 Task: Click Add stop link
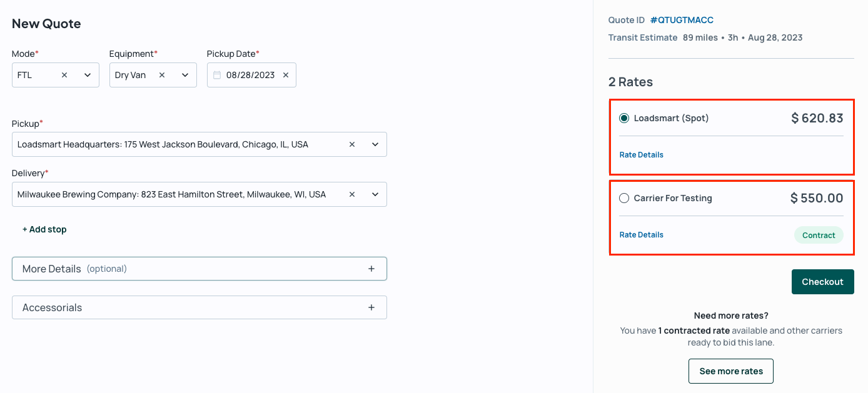pos(44,229)
